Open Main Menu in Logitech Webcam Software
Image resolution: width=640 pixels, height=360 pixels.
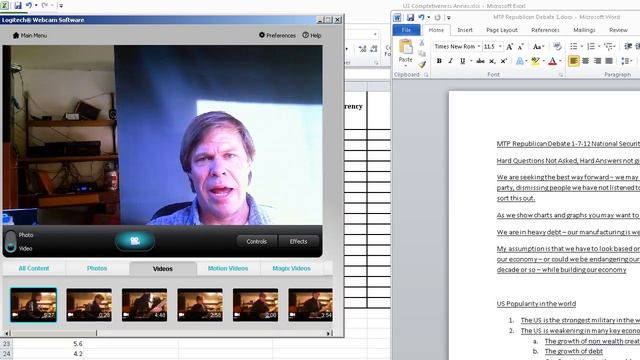[30, 36]
